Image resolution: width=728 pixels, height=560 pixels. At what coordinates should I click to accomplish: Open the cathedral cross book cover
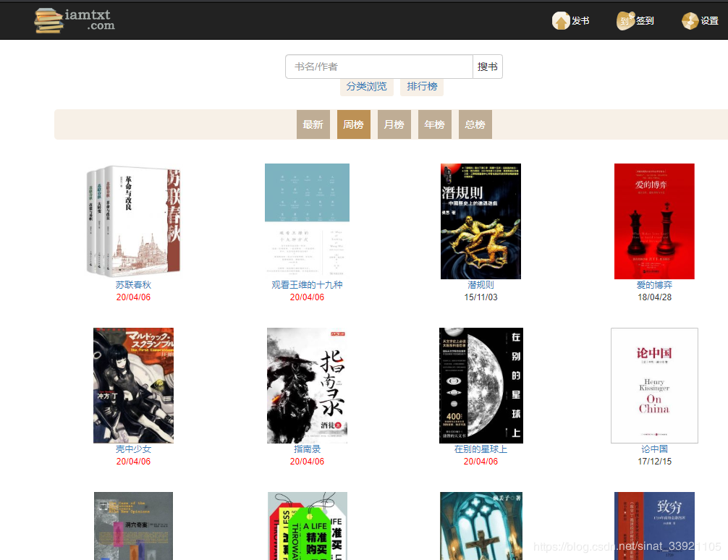click(481, 526)
